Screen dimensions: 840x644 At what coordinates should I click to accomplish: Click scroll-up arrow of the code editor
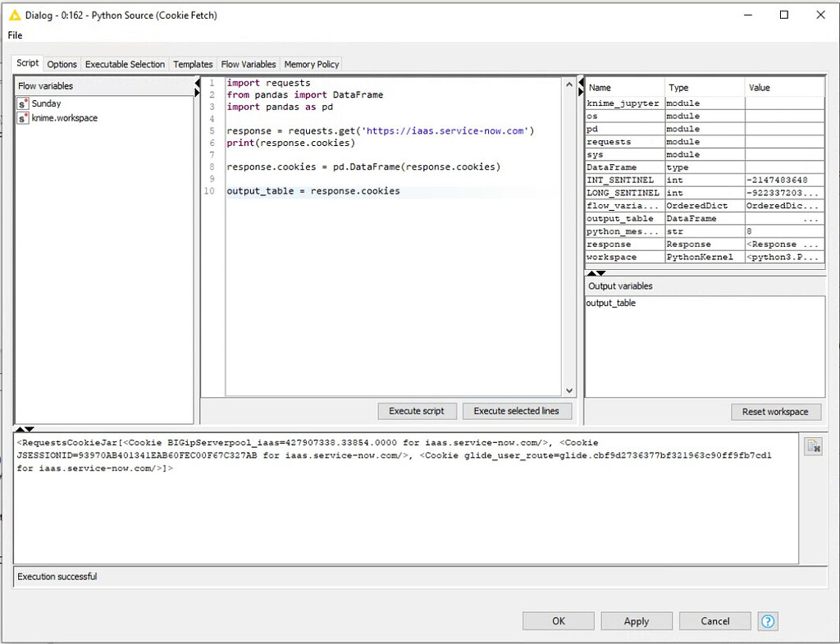click(569, 84)
